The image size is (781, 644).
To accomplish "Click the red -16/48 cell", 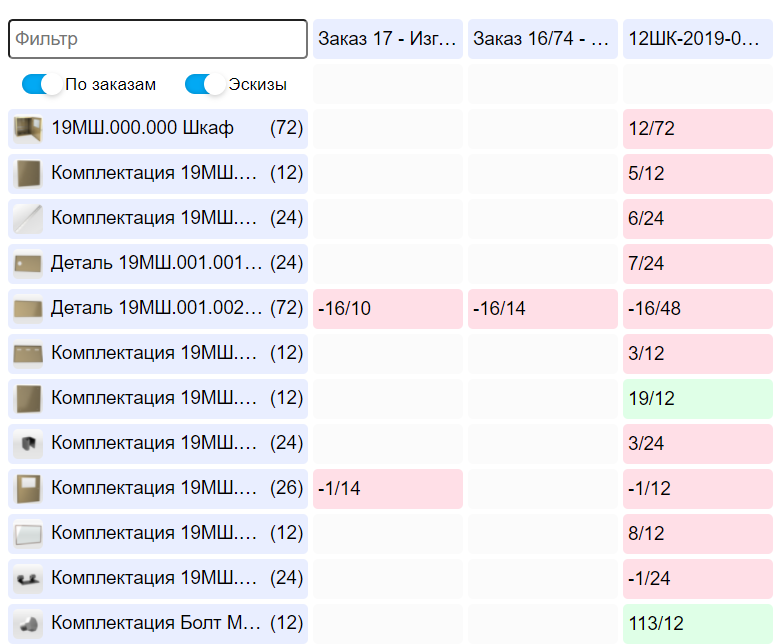I will click(x=698, y=309).
